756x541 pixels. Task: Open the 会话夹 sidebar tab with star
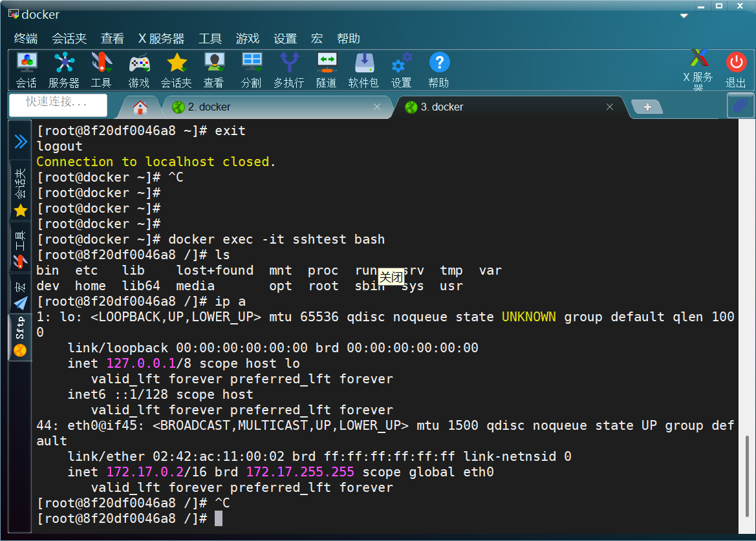[x=20, y=192]
